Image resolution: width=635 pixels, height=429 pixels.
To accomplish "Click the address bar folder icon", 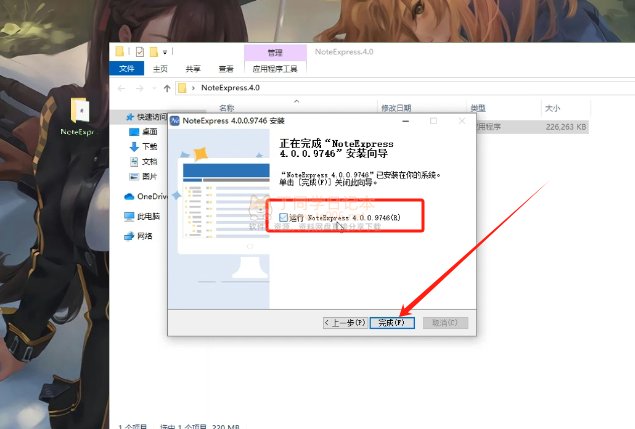I will 182,88.
